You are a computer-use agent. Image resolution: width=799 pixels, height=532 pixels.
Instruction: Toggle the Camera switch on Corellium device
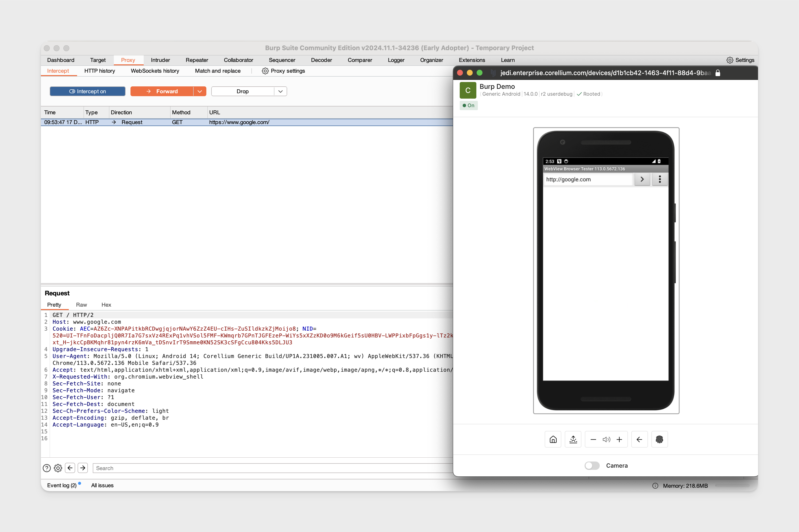[x=592, y=465]
